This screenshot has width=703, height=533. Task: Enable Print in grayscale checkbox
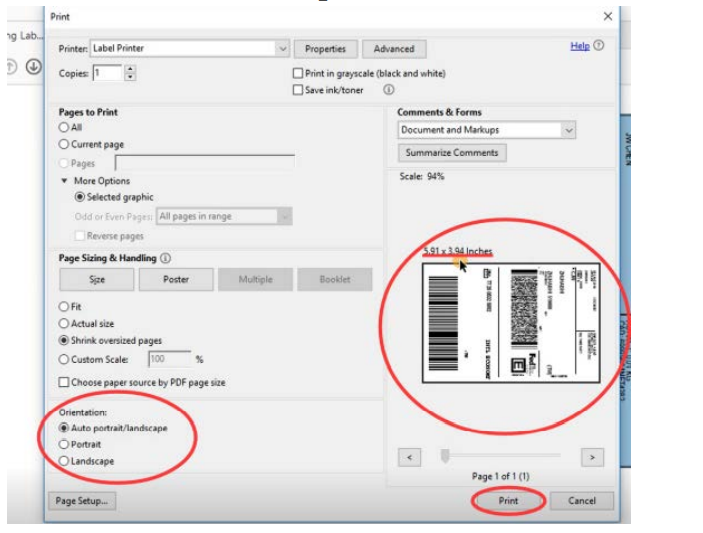(x=298, y=74)
